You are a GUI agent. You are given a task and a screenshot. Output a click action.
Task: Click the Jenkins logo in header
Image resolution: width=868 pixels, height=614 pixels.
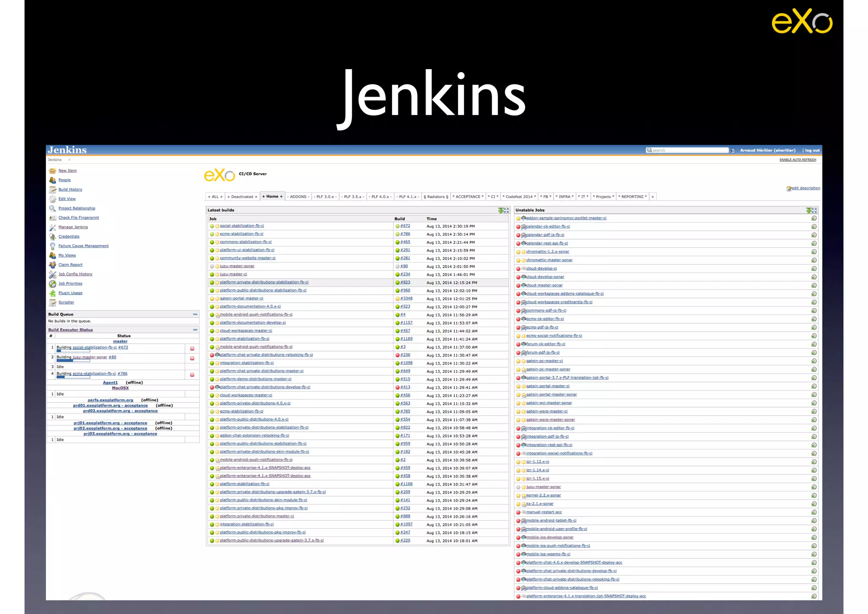coord(67,150)
